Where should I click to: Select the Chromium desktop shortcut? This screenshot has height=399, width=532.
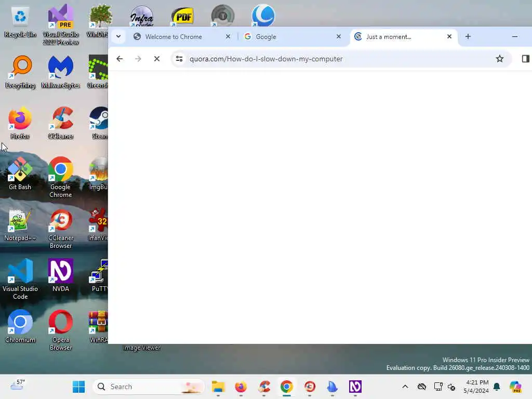point(20,326)
